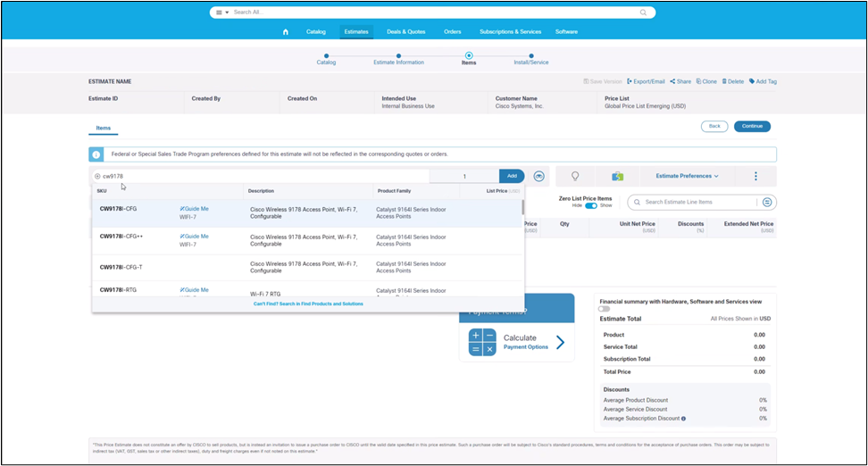
Task: Focus the Search All input field
Action: [434, 12]
